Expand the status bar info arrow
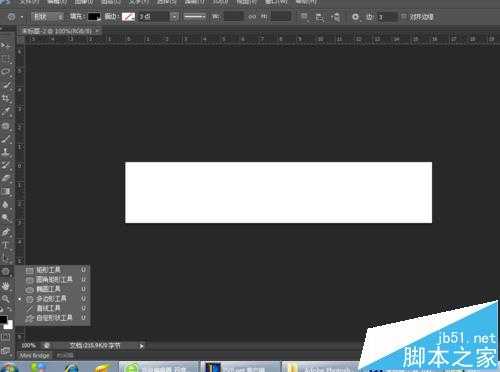Viewport: 500px width, 372px height. [141, 346]
